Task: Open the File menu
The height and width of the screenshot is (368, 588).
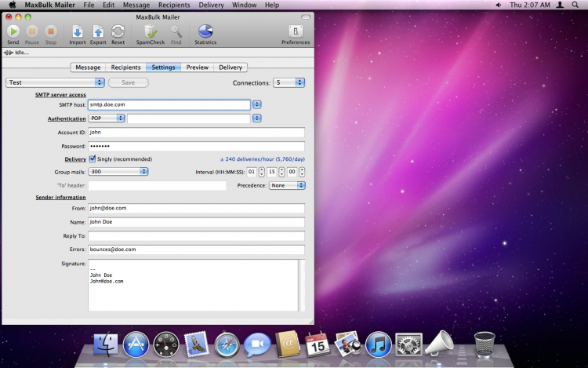Action: (x=89, y=5)
